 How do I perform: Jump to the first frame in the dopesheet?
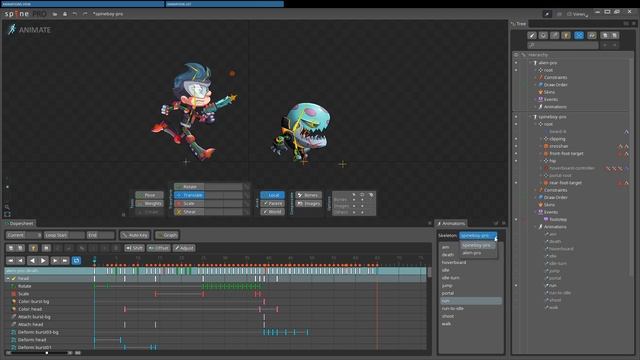pos(11,260)
